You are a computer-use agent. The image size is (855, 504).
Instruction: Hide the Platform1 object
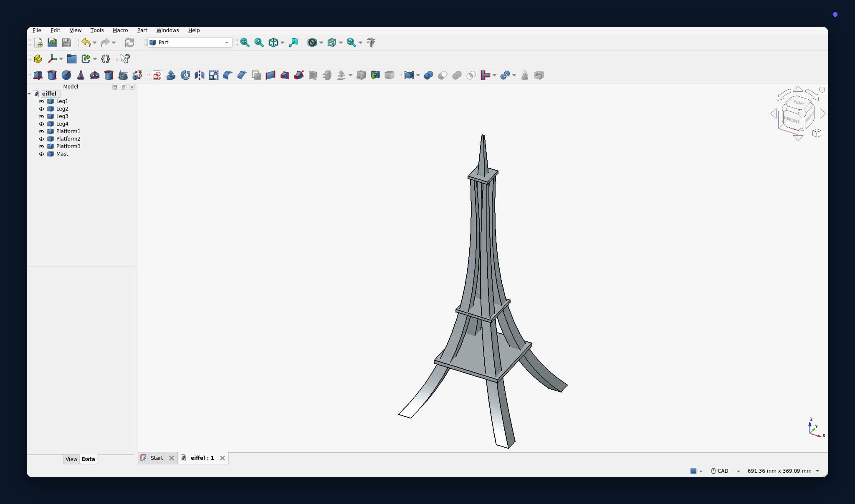coord(41,131)
